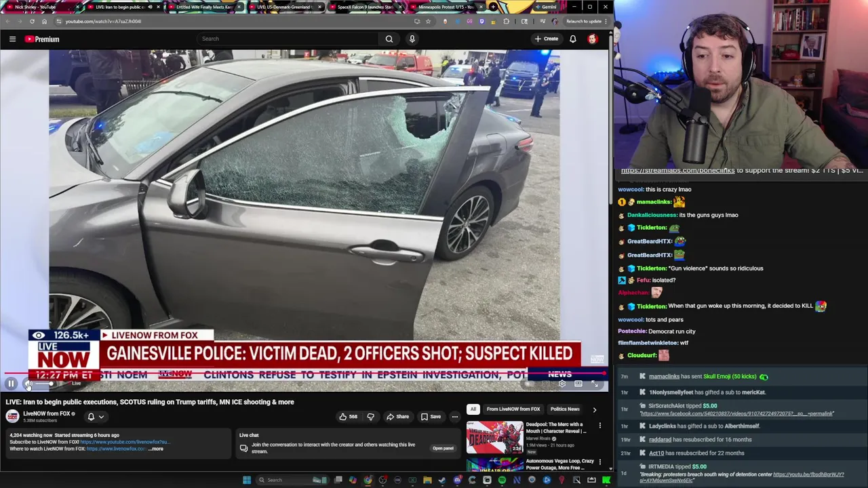Open a new browser tab
The height and width of the screenshot is (488, 868).
[494, 7]
